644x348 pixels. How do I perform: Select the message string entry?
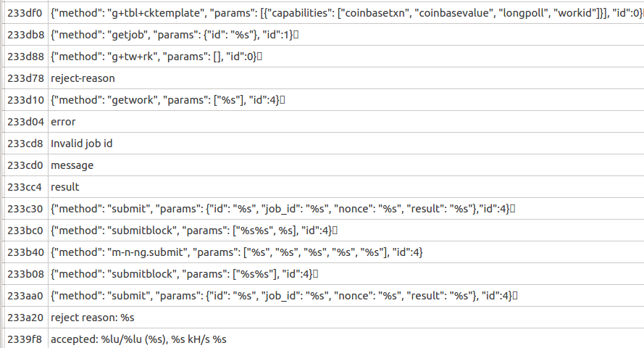tap(72, 165)
